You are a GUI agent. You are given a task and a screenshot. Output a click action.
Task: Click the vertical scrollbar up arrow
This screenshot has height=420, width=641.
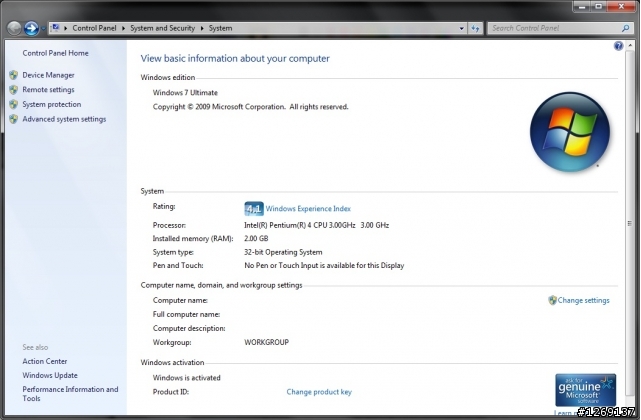click(630, 45)
